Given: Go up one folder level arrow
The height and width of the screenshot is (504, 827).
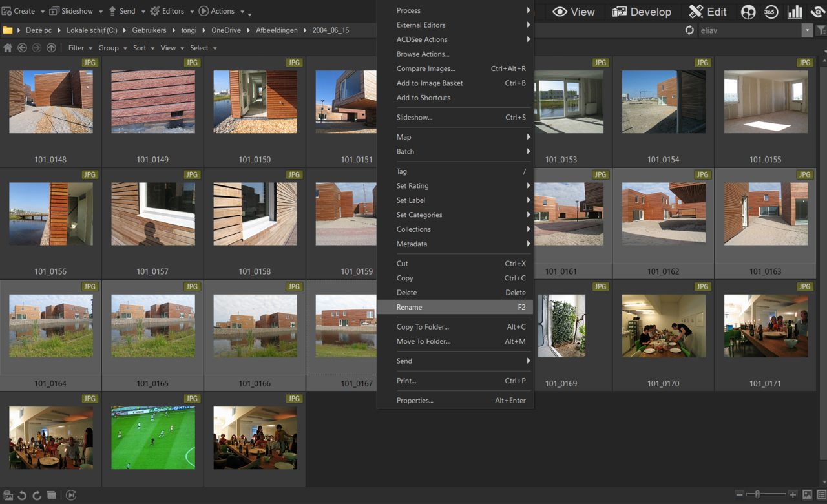Looking at the screenshot, I should [x=51, y=48].
